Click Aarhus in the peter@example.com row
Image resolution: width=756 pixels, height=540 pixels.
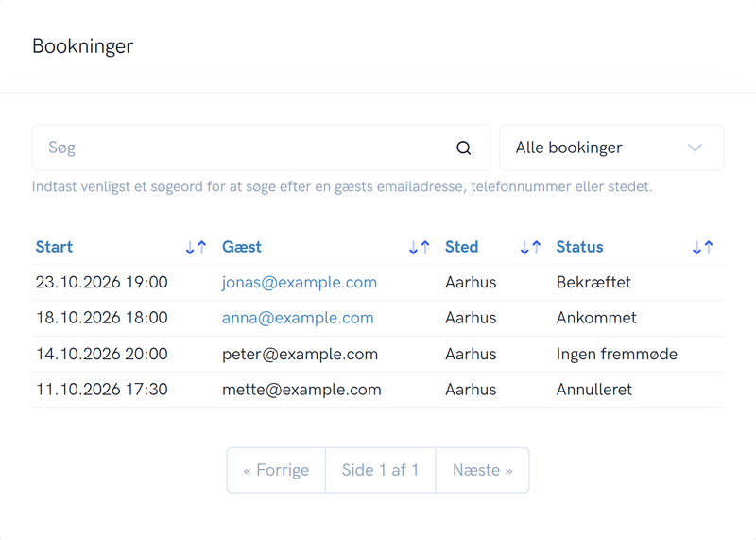(x=471, y=354)
